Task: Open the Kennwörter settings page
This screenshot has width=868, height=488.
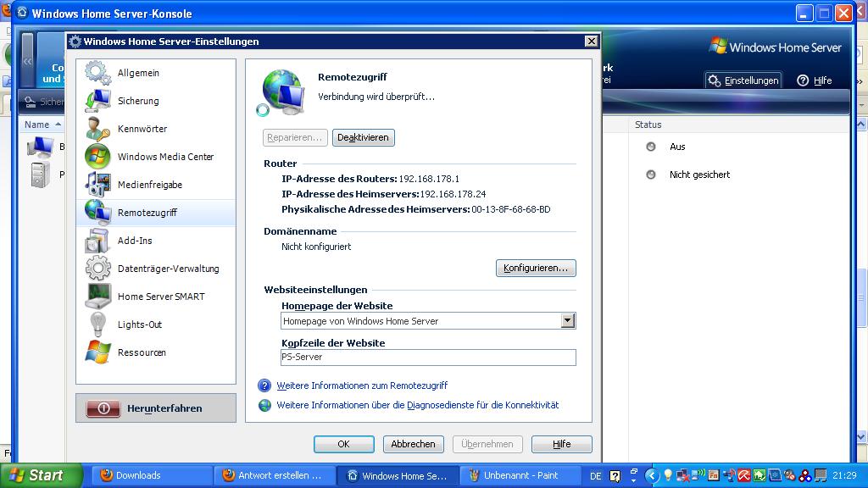Action: (156, 129)
